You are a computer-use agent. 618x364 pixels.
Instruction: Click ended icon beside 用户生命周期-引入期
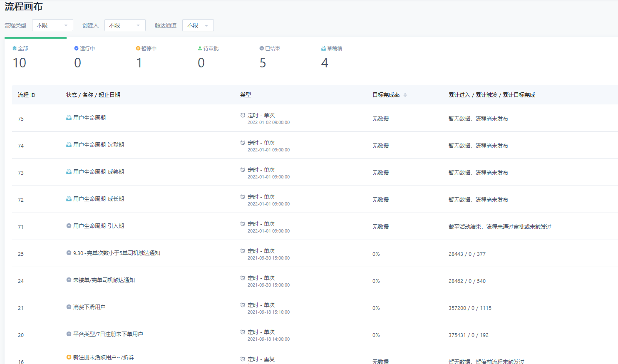[69, 226]
